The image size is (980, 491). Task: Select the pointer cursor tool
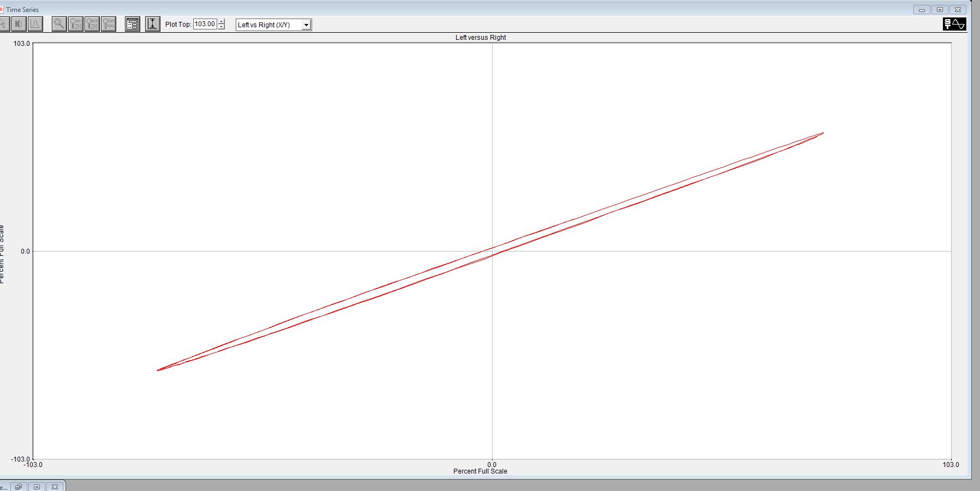click(3, 24)
